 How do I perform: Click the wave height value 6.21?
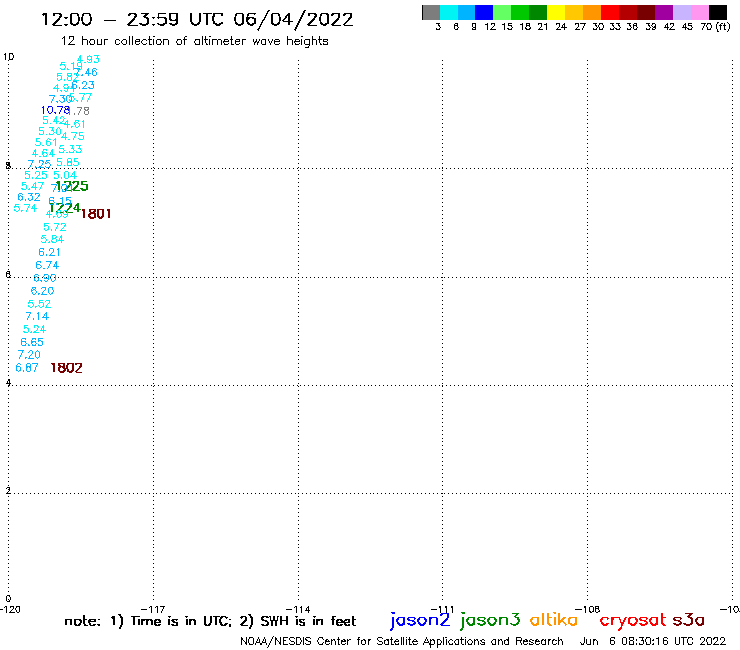click(50, 252)
